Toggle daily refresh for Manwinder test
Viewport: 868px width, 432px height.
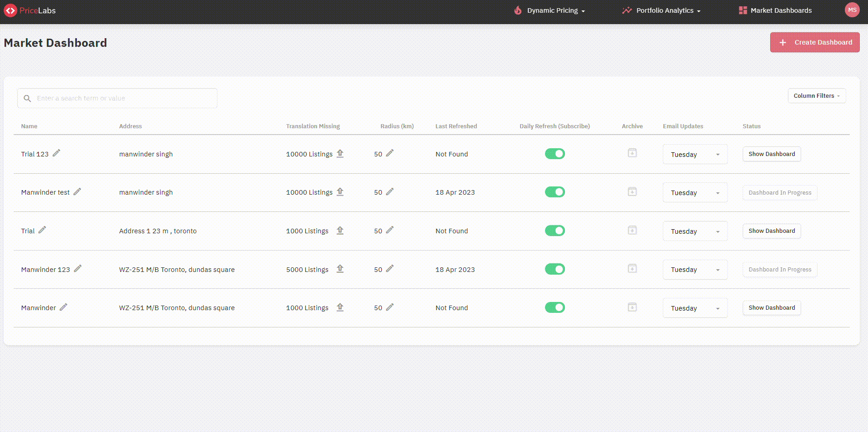point(555,192)
